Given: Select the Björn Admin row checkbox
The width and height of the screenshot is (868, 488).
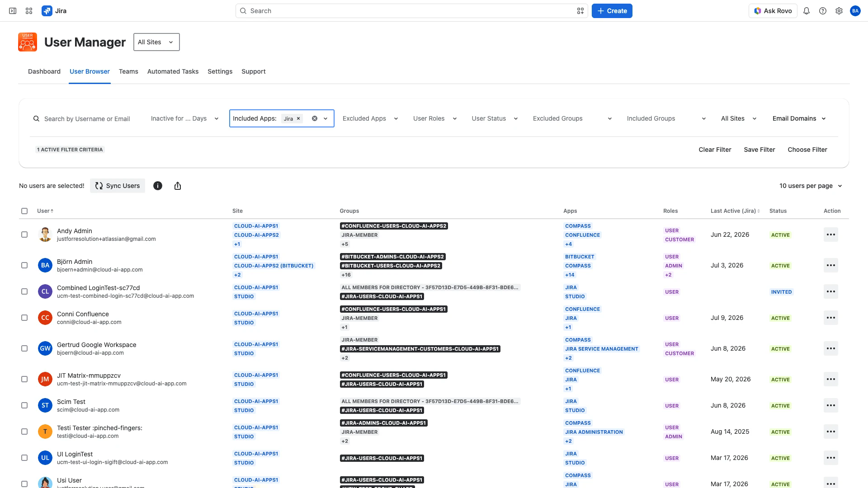Looking at the screenshot, I should coord(24,265).
